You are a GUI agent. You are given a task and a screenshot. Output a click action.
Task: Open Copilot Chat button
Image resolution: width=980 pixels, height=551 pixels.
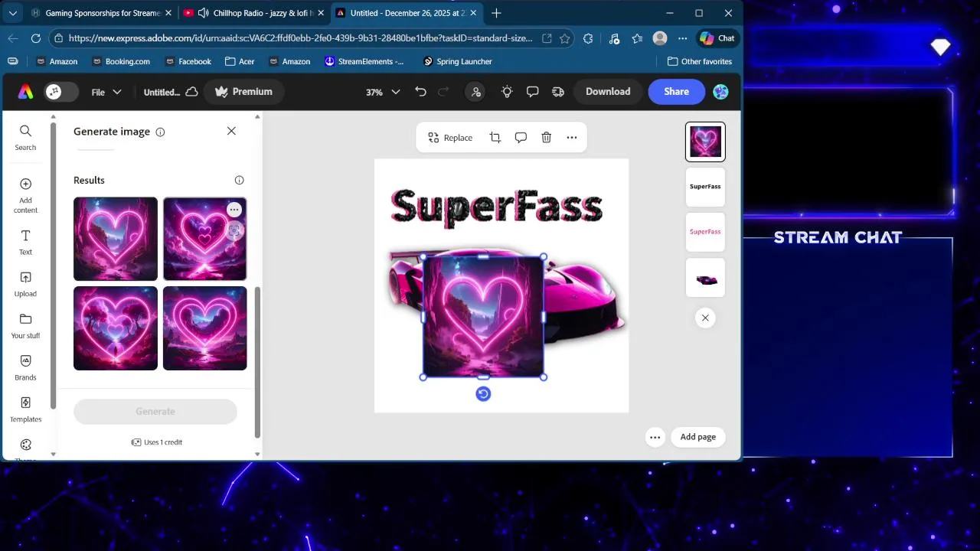[x=717, y=38]
